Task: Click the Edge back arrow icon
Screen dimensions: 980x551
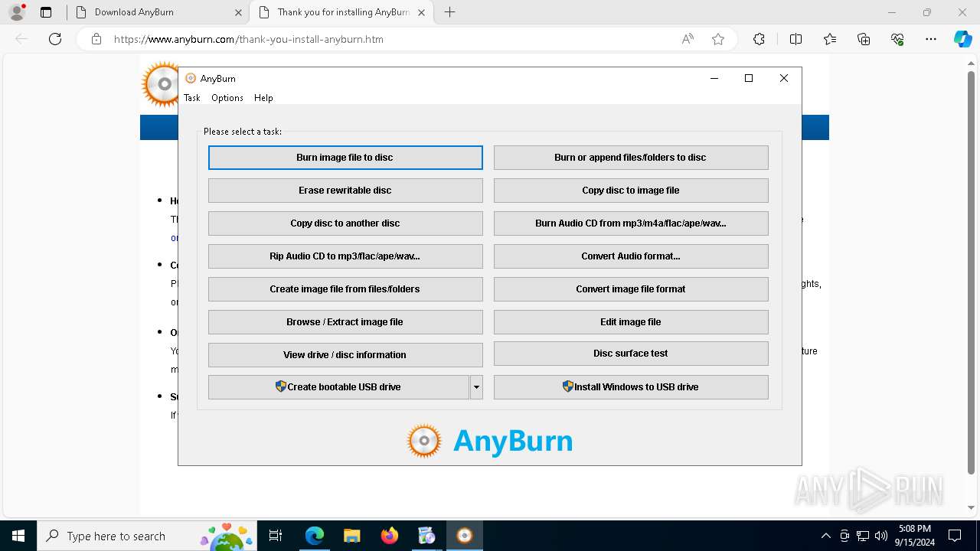Action: pos(21,39)
